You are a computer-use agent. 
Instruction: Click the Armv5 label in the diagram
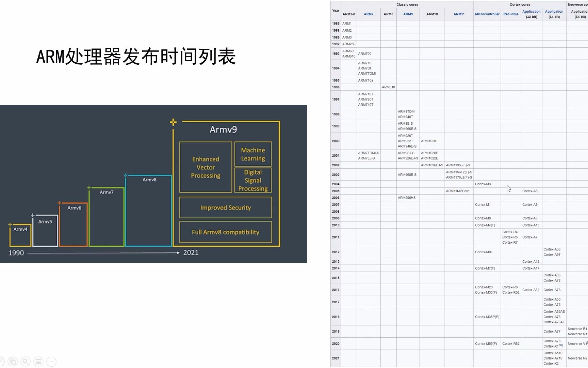pos(45,221)
